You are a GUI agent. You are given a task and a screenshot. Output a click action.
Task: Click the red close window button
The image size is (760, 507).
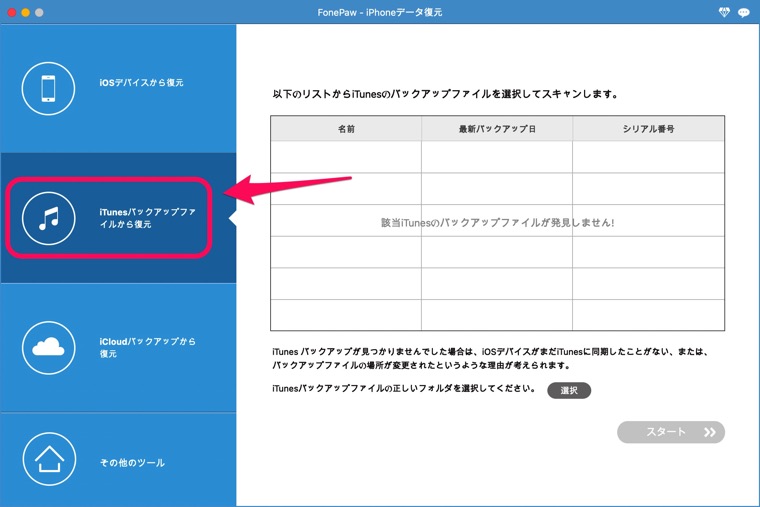coord(12,13)
